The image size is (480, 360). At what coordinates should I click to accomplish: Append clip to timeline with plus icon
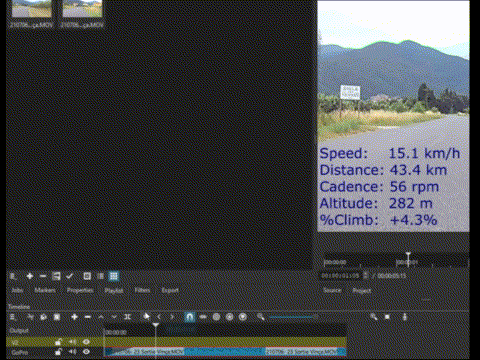[74, 317]
